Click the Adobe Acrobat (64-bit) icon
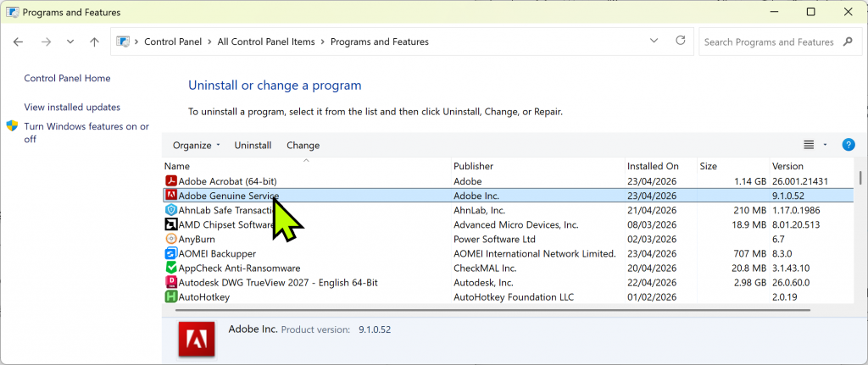868x365 pixels. [171, 181]
